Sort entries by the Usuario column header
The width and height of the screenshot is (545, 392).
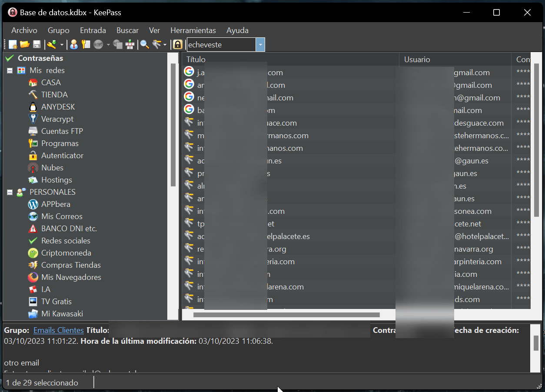click(x=455, y=60)
